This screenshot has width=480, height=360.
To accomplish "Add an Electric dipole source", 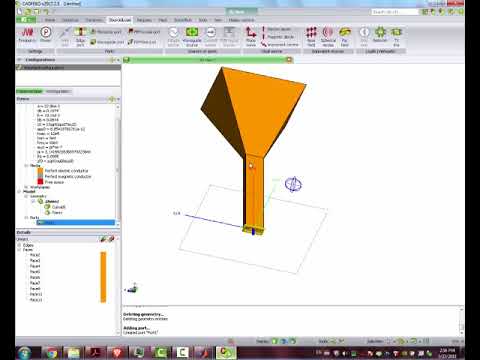I will pos(275,29).
